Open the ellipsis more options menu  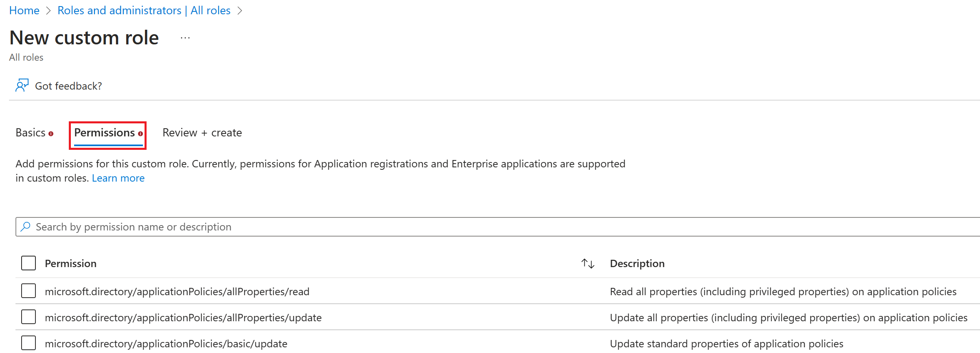tap(185, 38)
